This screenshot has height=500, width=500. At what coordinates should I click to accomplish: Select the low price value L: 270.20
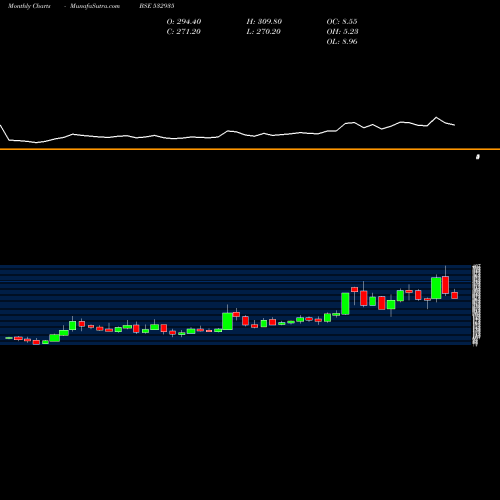pyautogui.click(x=263, y=32)
